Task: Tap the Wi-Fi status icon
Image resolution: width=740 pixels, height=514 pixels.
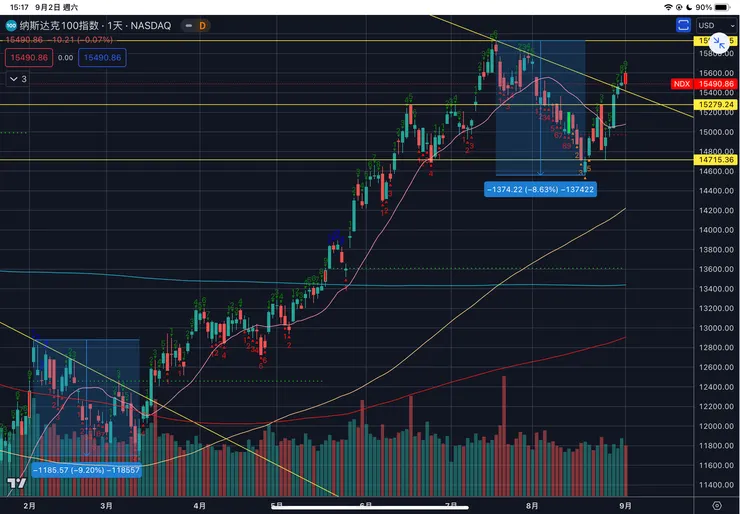Action: pyautogui.click(x=668, y=6)
